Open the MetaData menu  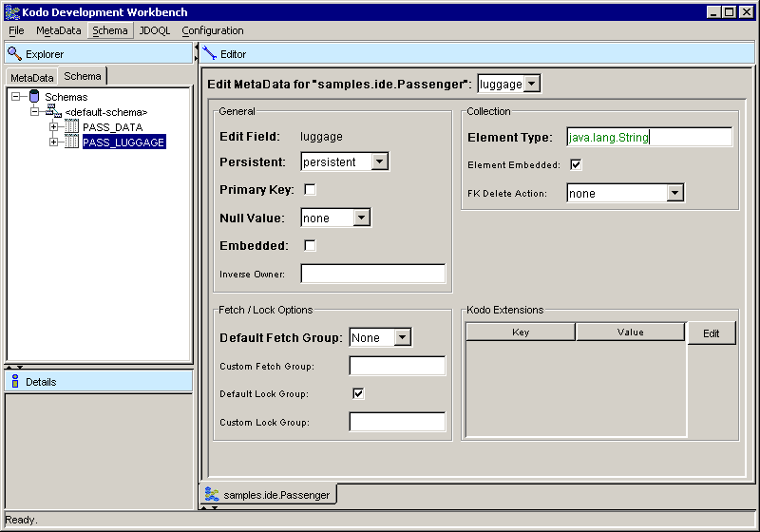[59, 30]
